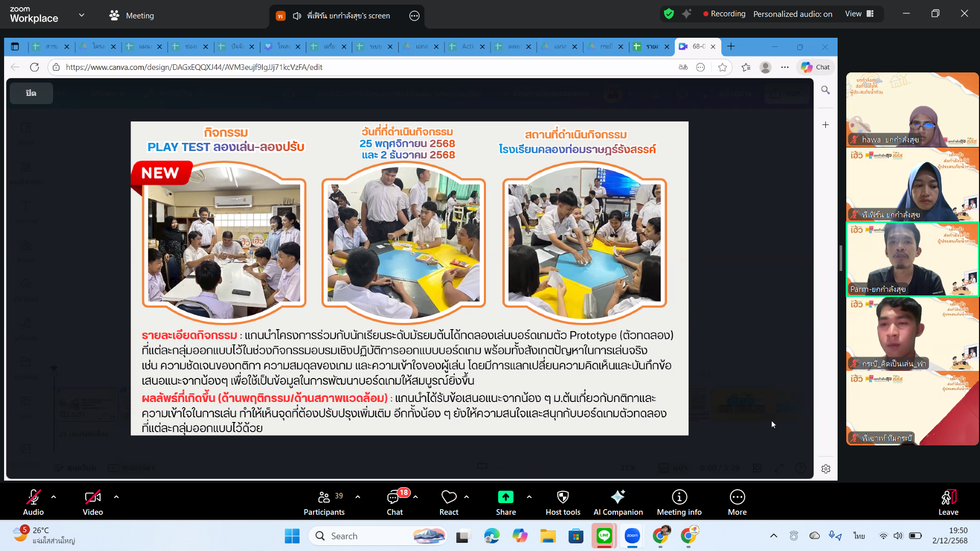Open Canva presentation settings gear
Viewport: 980px width, 551px height.
coord(826,469)
